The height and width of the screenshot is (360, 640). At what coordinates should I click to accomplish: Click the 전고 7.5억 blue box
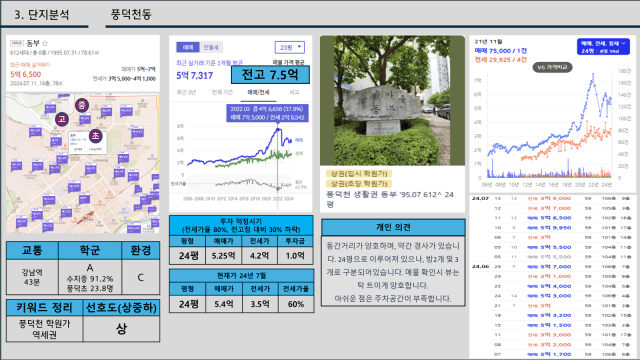pos(270,75)
